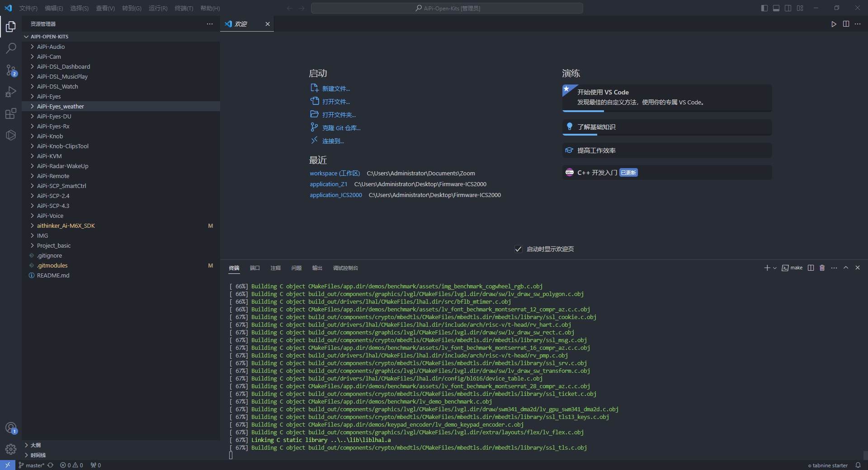
Task: Open Manage gear icon in activity bar
Action: (11, 449)
